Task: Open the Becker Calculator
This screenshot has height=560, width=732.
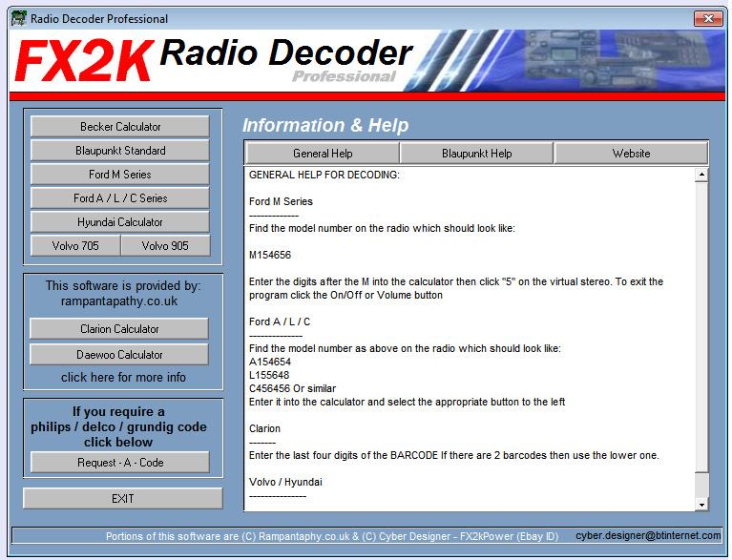Action: (120, 127)
